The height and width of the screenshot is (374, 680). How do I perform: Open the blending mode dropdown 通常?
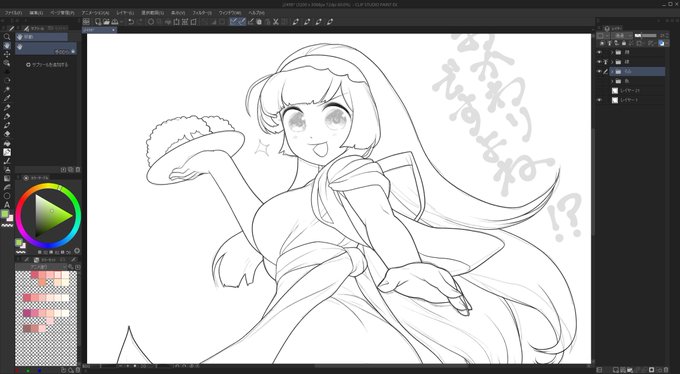(621, 35)
